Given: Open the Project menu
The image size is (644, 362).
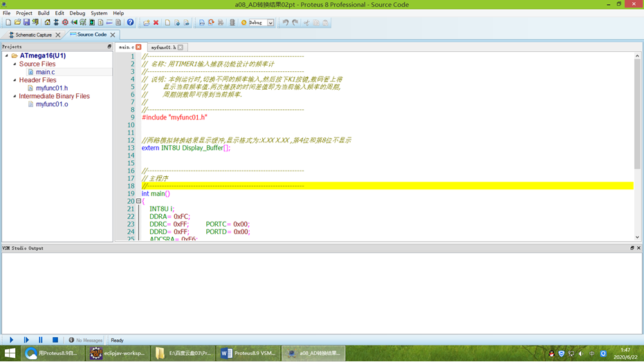Looking at the screenshot, I should (x=24, y=13).
